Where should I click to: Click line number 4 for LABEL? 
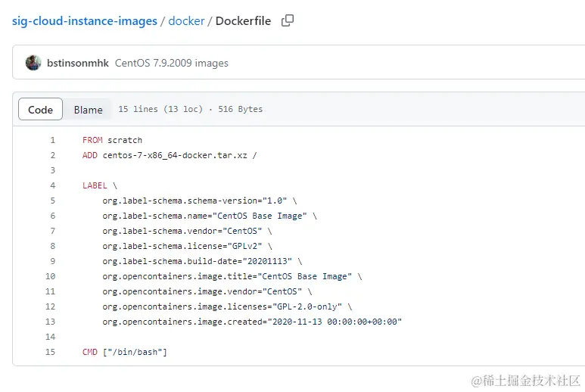click(52, 185)
